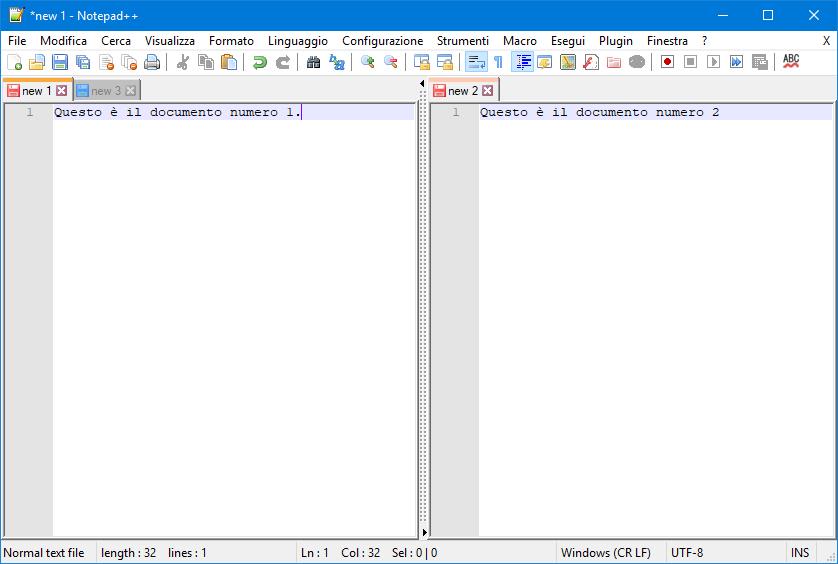Close current file using toolbar icon
The image size is (838, 564).
tap(106, 62)
